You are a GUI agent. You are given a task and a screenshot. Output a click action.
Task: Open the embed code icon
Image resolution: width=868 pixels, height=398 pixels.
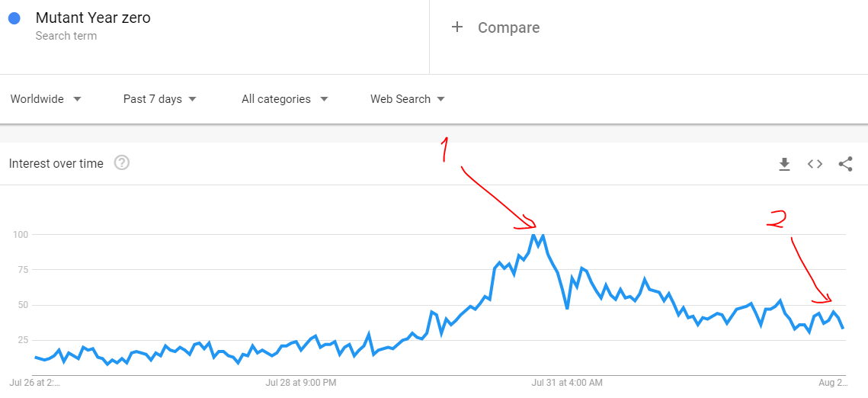click(815, 164)
